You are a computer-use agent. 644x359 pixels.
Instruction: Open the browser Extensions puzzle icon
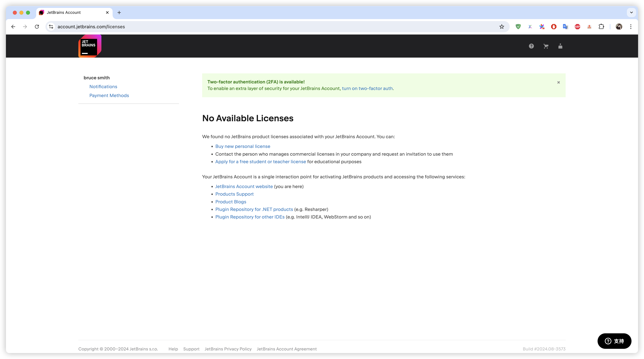pyautogui.click(x=601, y=27)
